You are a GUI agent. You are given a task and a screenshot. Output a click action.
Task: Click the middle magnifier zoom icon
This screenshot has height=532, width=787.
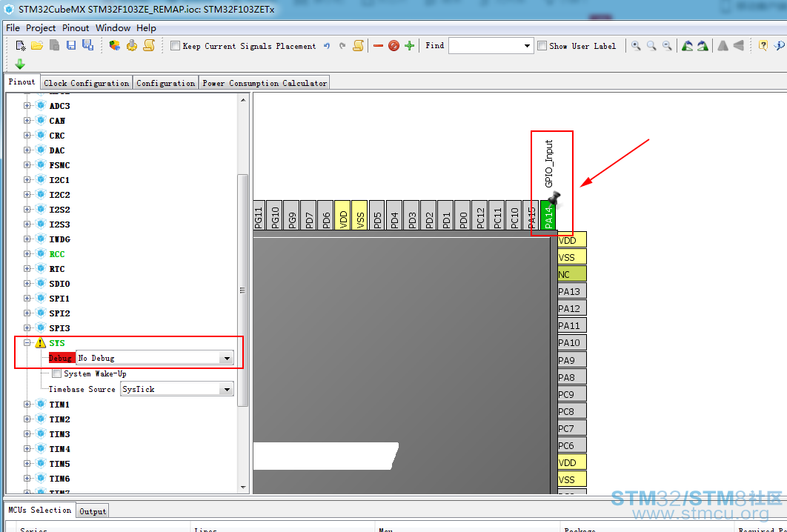pyautogui.click(x=651, y=46)
